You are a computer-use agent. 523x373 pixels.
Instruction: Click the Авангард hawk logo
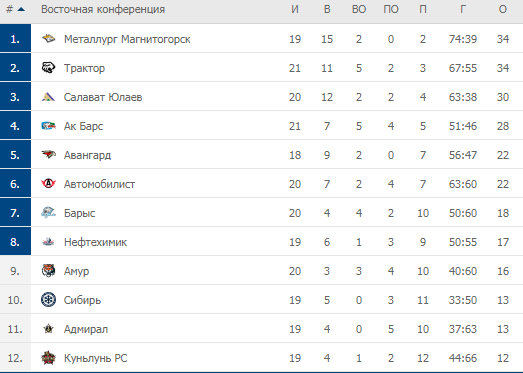[x=48, y=154]
